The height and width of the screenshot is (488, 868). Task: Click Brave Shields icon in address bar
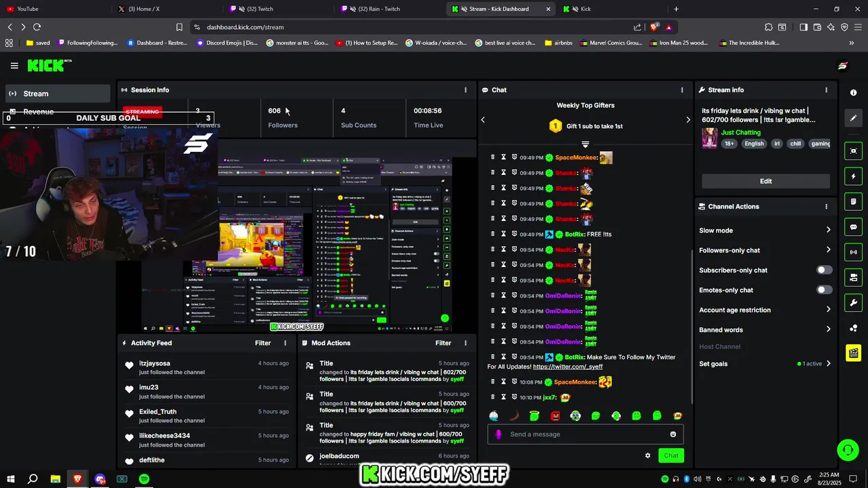pos(654,27)
